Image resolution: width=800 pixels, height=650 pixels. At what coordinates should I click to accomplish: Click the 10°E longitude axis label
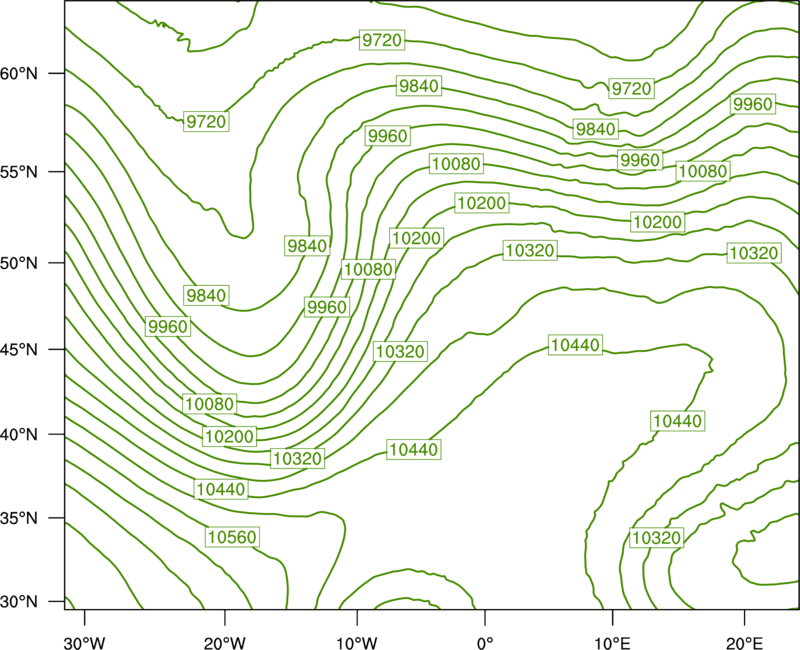tap(612, 643)
